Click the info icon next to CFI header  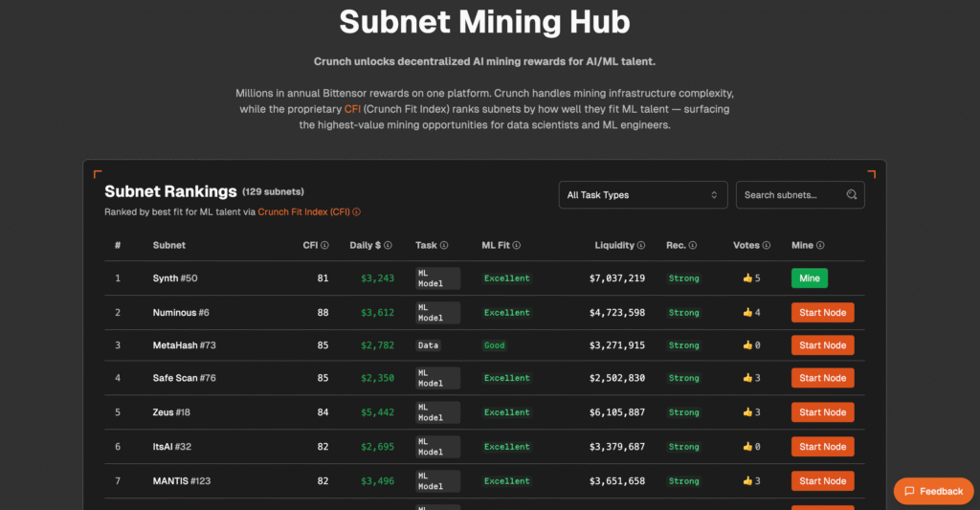pyautogui.click(x=324, y=246)
